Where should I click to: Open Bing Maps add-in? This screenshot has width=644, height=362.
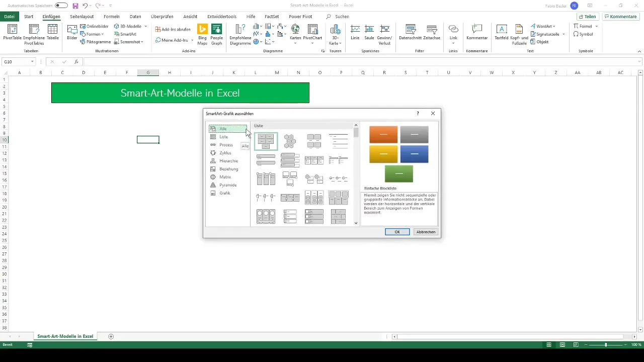click(202, 35)
